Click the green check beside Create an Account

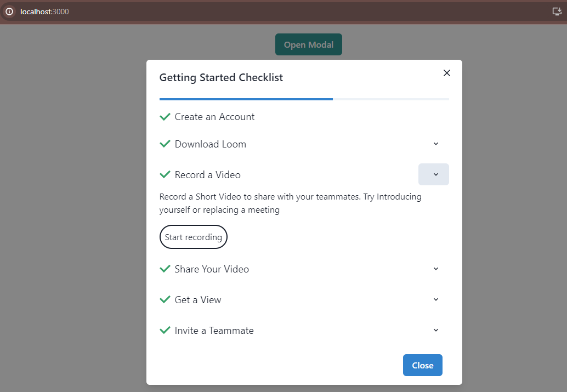tap(165, 116)
